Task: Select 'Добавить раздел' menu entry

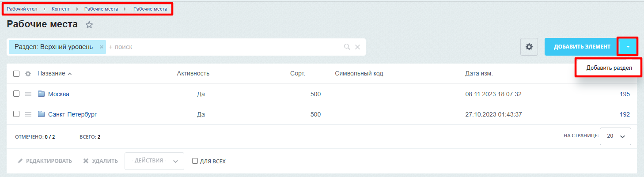Action: pos(609,68)
